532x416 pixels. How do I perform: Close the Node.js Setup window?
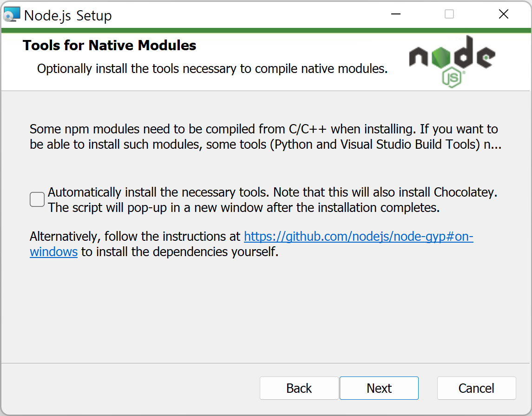tap(504, 14)
